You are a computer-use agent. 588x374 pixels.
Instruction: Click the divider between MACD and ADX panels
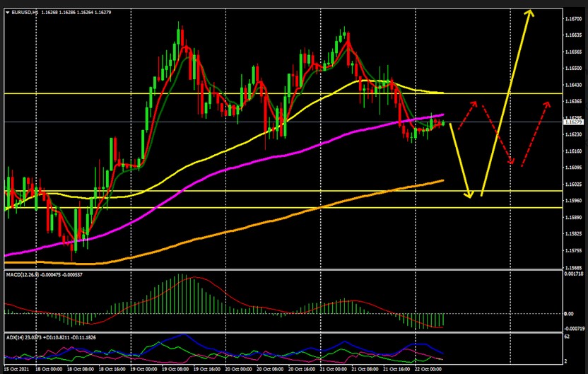(x=283, y=332)
